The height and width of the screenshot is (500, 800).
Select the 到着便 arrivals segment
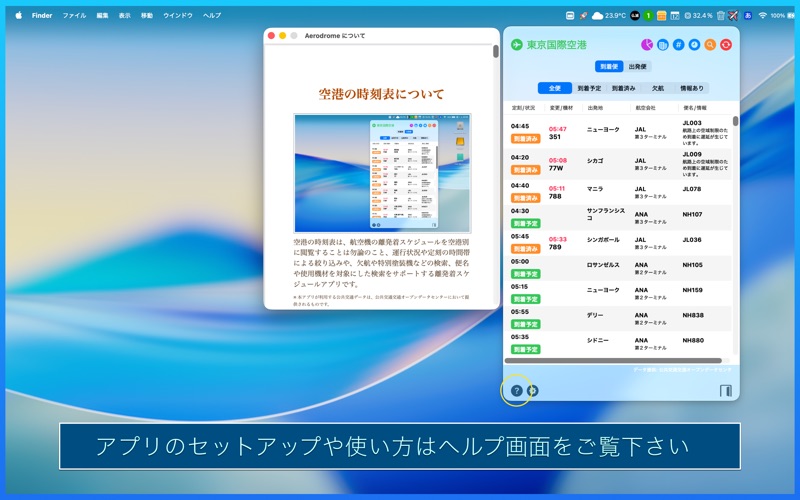pyautogui.click(x=609, y=66)
